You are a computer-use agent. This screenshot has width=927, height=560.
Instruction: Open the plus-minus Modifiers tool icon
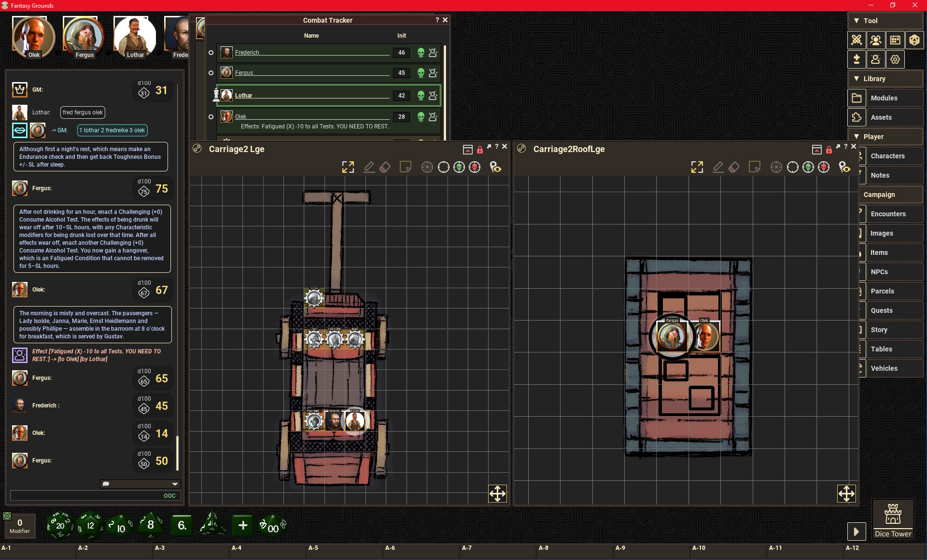point(857,59)
